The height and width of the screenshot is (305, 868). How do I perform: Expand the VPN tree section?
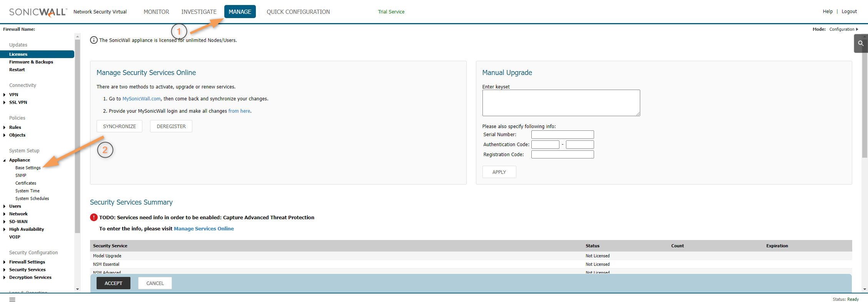[x=4, y=95]
